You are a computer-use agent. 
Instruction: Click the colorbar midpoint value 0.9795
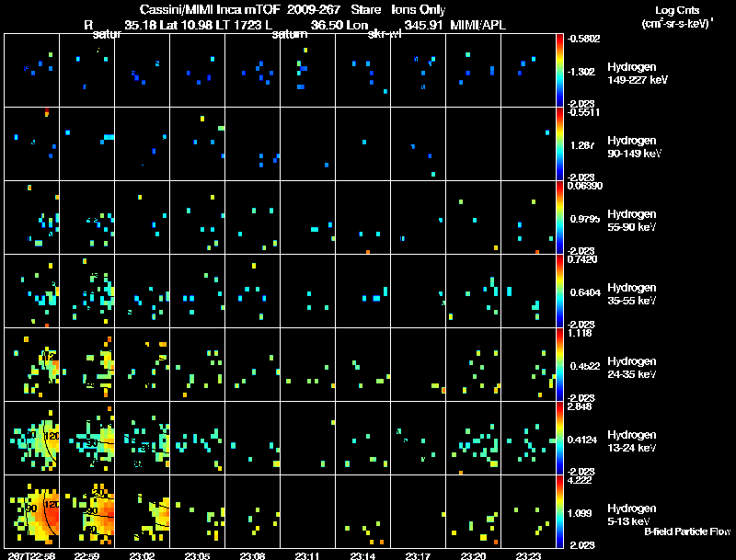pyautogui.click(x=585, y=219)
